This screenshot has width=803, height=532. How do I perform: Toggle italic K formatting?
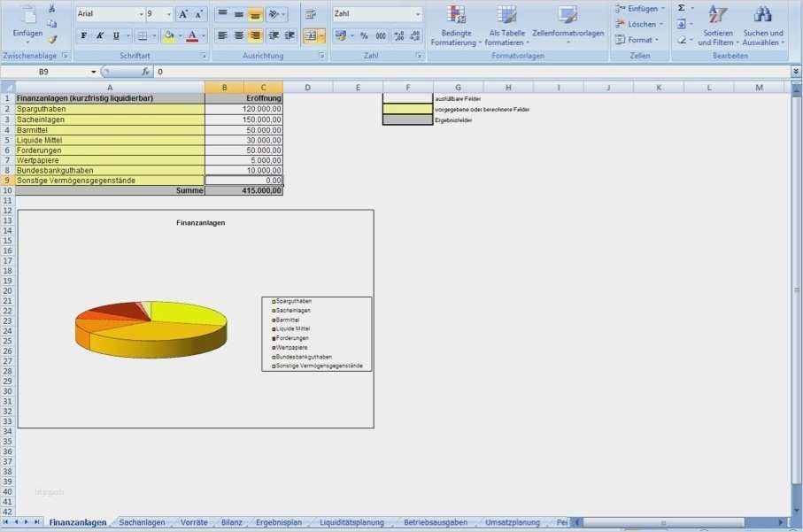point(100,35)
